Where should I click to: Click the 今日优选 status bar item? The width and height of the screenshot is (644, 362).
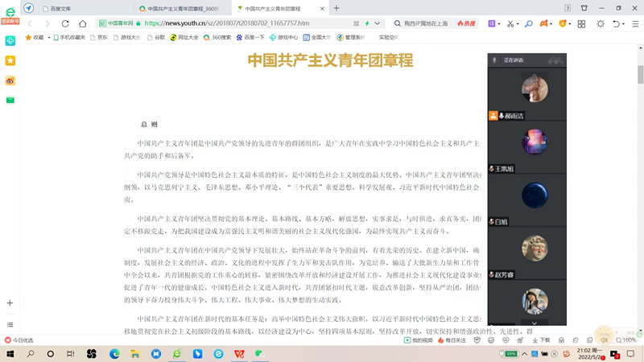tap(19, 340)
